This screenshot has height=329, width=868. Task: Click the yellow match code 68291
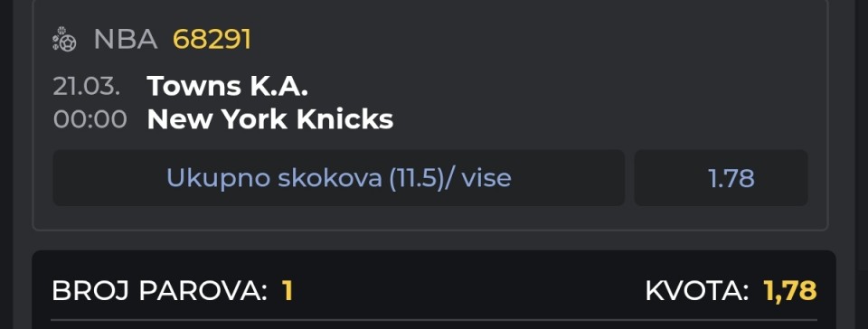click(212, 39)
